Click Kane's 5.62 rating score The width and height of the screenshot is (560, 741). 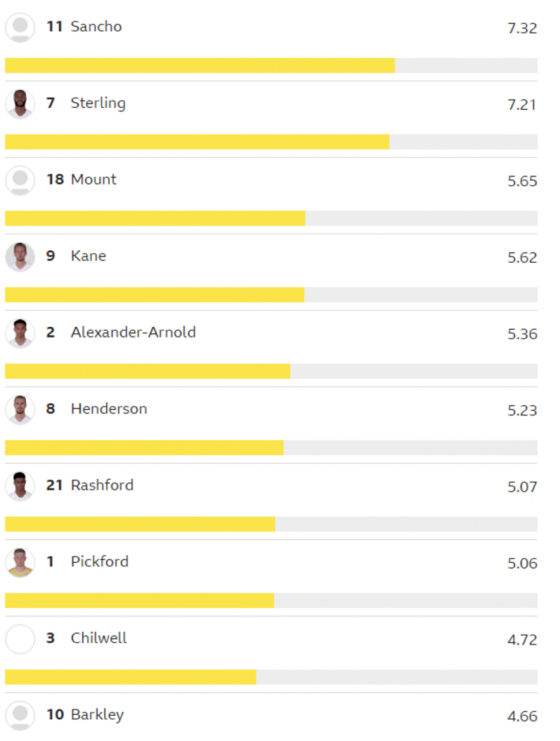click(522, 258)
